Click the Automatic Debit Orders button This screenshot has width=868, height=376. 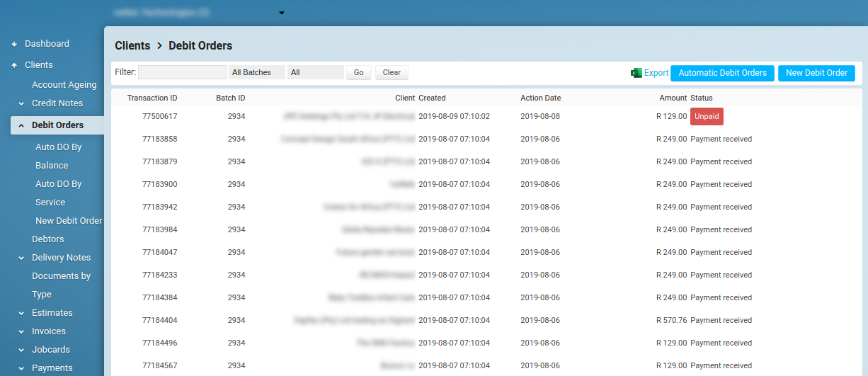point(722,73)
